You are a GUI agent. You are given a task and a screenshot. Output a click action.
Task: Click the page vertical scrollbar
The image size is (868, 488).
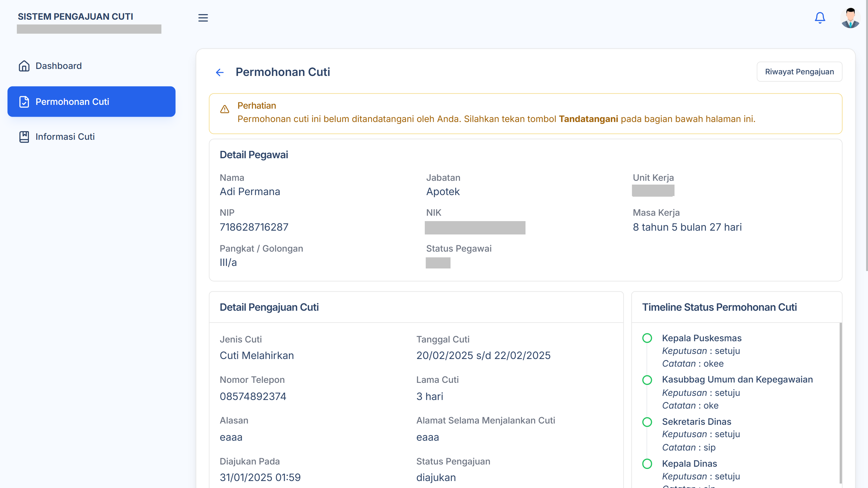(866, 135)
